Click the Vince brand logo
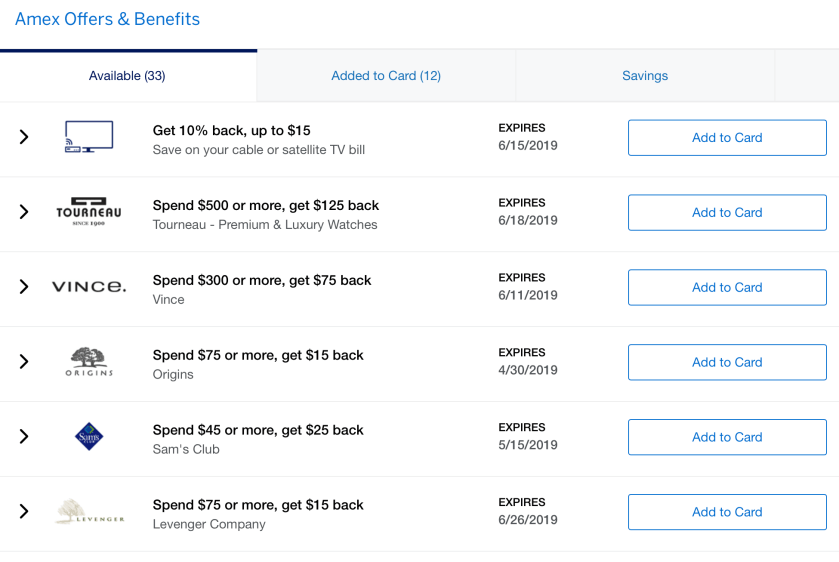This screenshot has width=839, height=562. point(89,287)
